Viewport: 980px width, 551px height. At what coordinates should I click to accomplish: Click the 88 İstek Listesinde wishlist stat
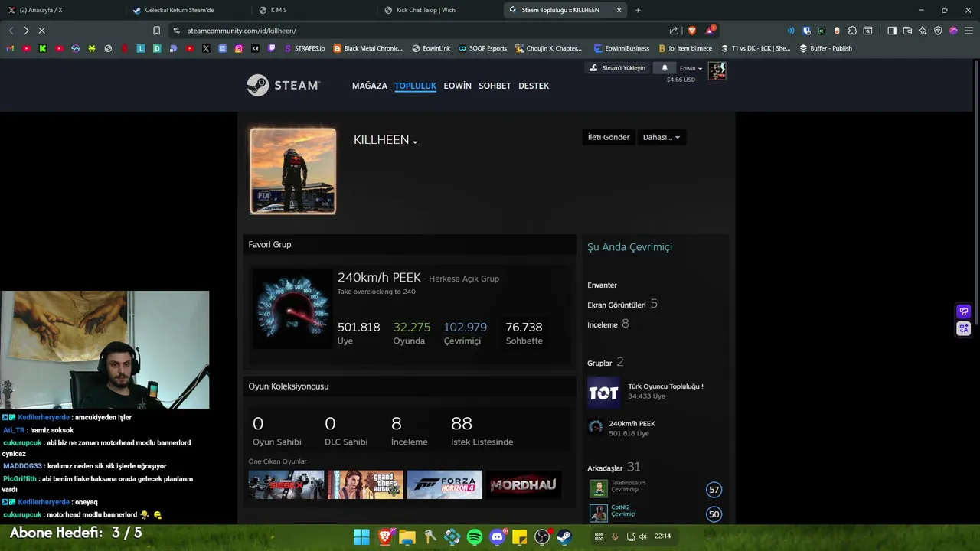(482, 432)
